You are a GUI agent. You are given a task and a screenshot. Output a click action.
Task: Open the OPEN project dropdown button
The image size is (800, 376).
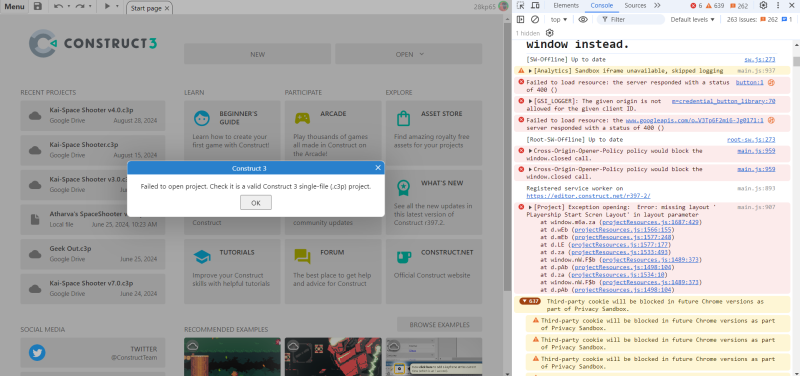click(409, 54)
